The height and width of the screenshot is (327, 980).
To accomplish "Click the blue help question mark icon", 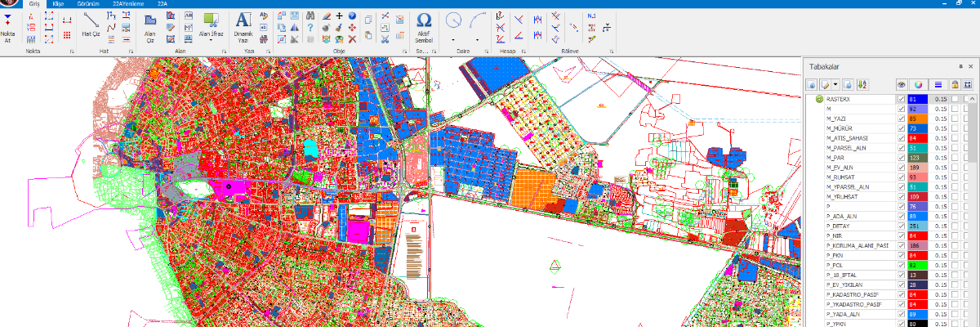I will (x=352, y=16).
